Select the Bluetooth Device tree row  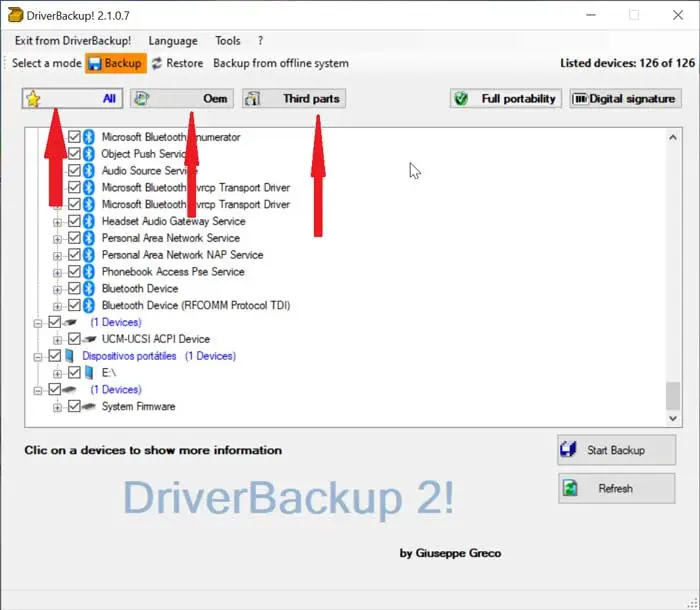click(140, 288)
